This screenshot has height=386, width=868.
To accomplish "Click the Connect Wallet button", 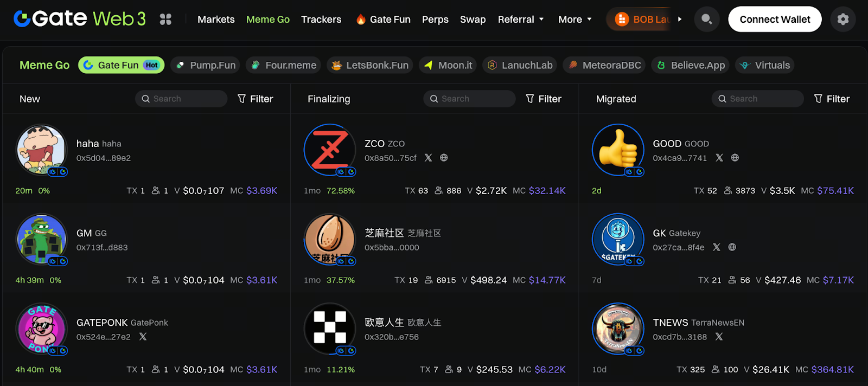I will pyautogui.click(x=775, y=19).
